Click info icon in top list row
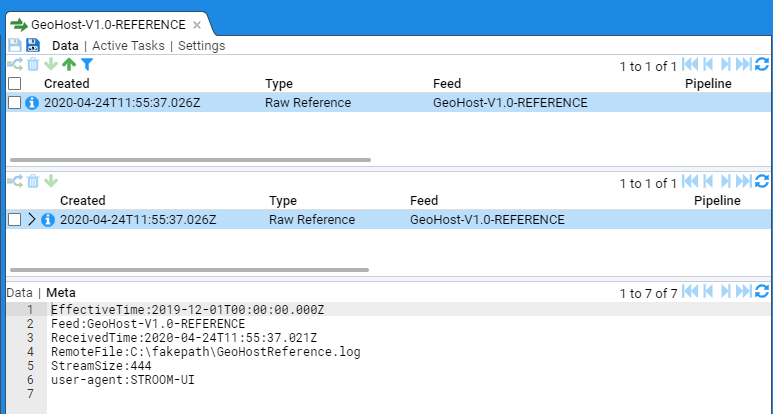This screenshot has width=773, height=414. click(32, 103)
